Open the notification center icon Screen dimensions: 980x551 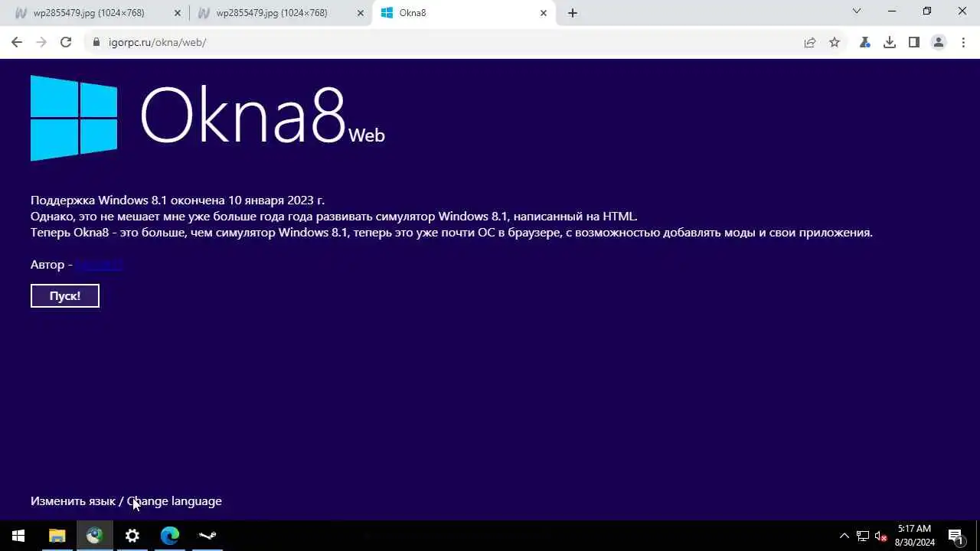[955, 536]
